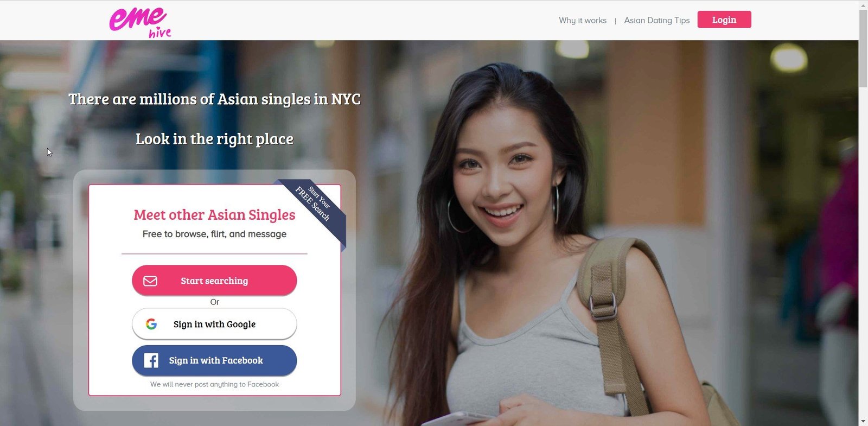This screenshot has height=426, width=868.
Task: Click the Google G logo icon
Action: tap(151, 324)
